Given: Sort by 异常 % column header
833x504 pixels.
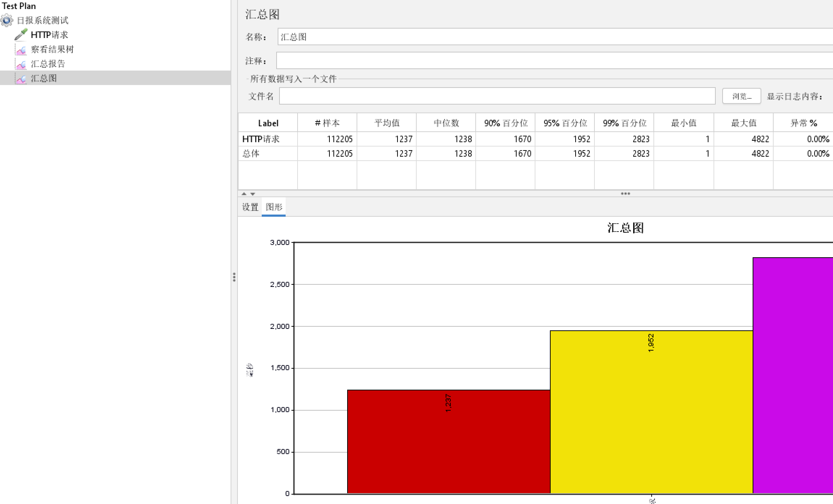Looking at the screenshot, I should pos(803,123).
